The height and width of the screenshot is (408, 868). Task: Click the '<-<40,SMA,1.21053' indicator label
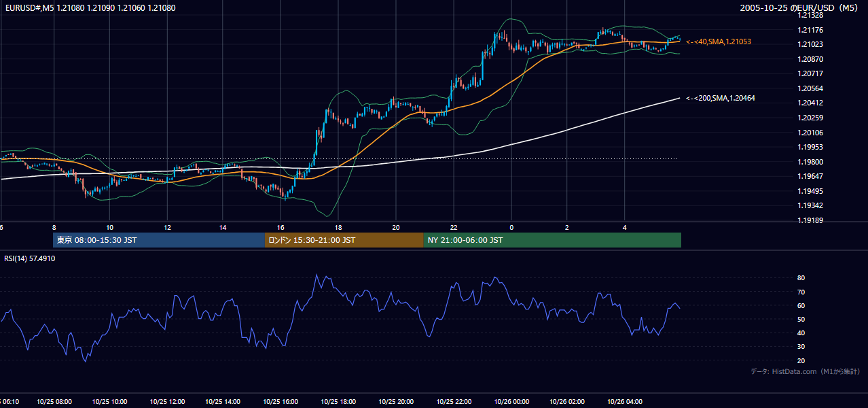tap(718, 41)
